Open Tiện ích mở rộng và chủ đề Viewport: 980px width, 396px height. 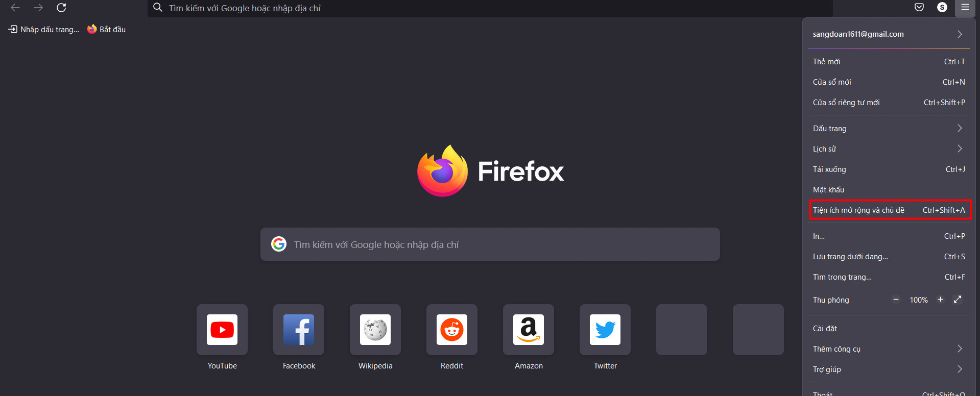(x=889, y=210)
